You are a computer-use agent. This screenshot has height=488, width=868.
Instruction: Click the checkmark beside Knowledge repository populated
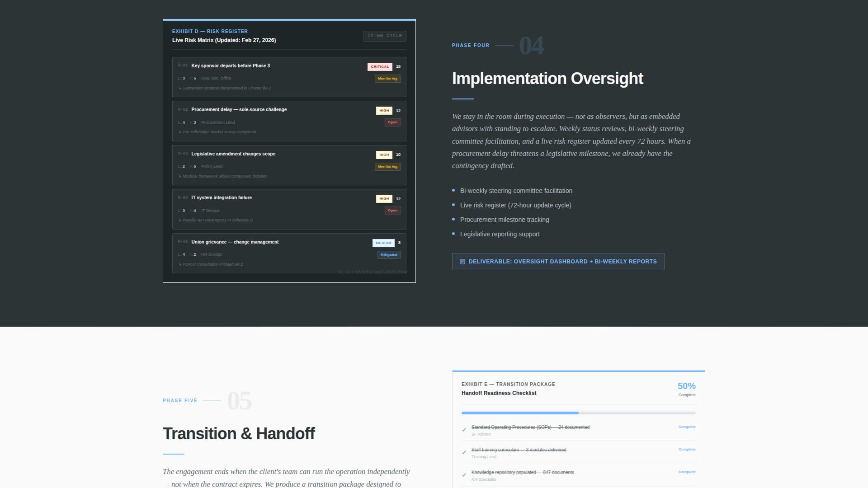click(x=464, y=475)
